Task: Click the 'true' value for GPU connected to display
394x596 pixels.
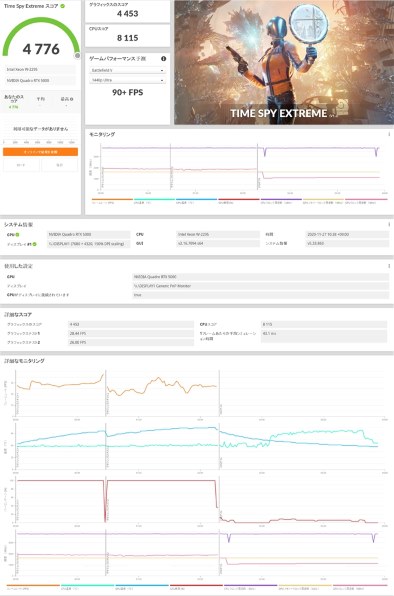Action: click(x=261, y=295)
